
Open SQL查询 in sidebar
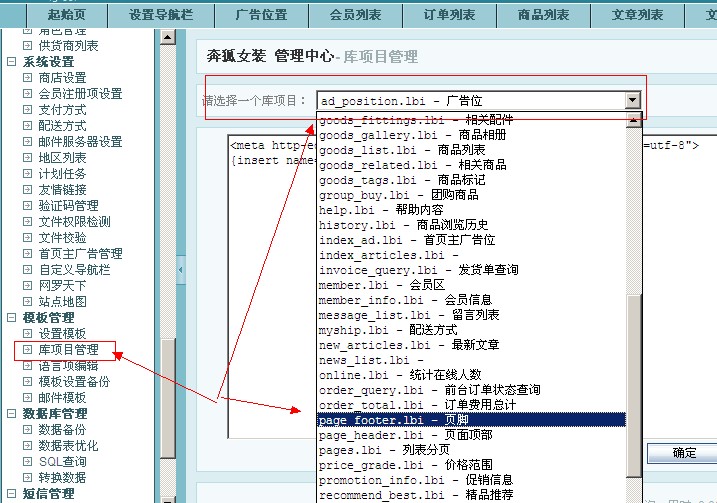tap(62, 462)
